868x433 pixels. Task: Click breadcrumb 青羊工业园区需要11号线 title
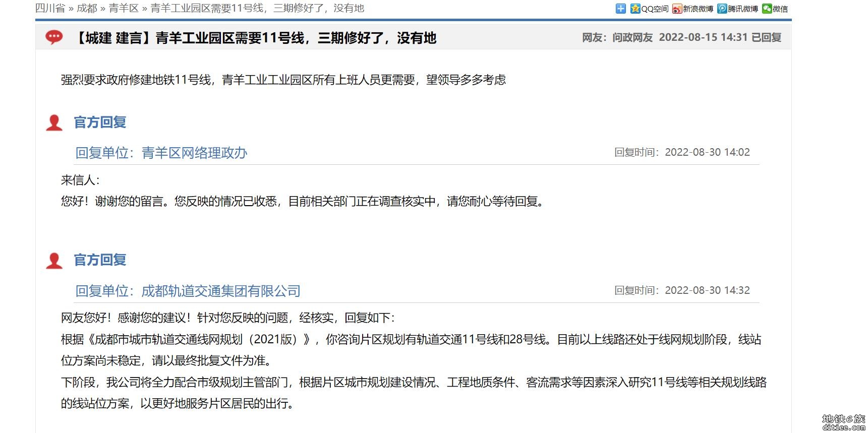point(257,8)
